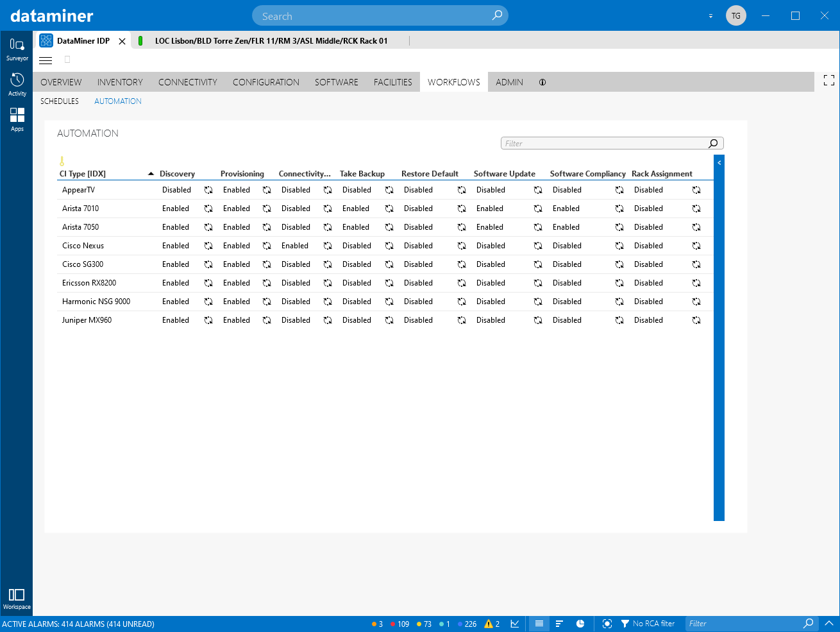Screen dimensions: 840x632
Task: Switch to LOC Lisbon Rack 01 tab
Action: tap(271, 41)
